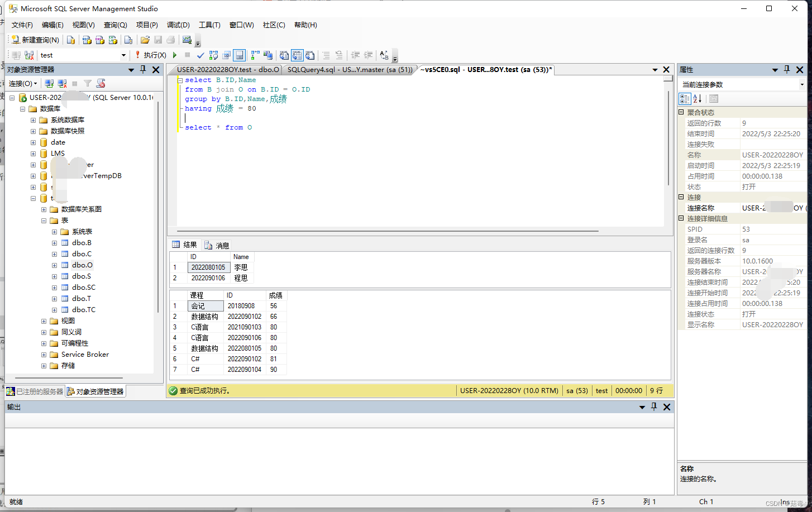Click the DMX query toolbar icon
This screenshot has width=812, height=512.
pyautogui.click(x=99, y=40)
